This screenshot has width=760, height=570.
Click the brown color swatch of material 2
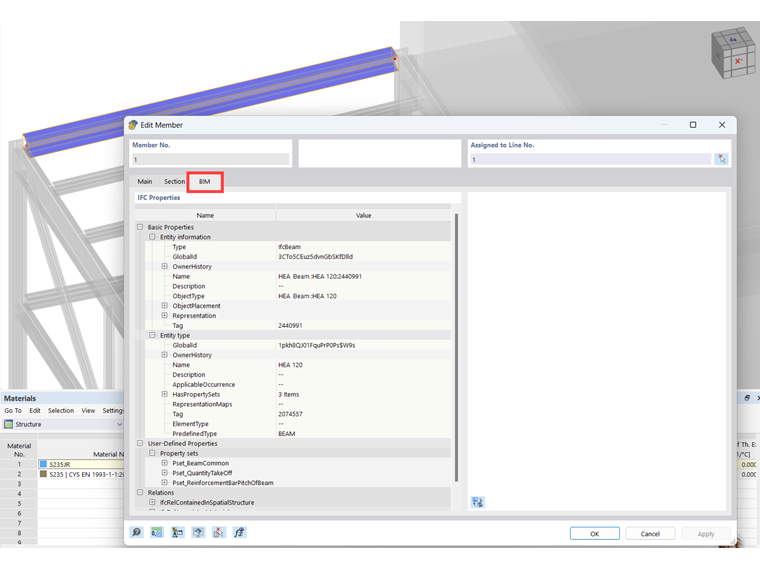pyautogui.click(x=43, y=474)
